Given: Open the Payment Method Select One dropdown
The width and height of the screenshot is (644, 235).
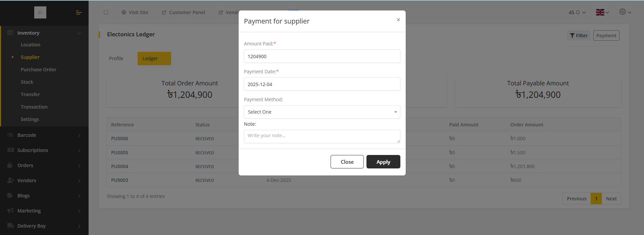Looking at the screenshot, I should tap(322, 112).
